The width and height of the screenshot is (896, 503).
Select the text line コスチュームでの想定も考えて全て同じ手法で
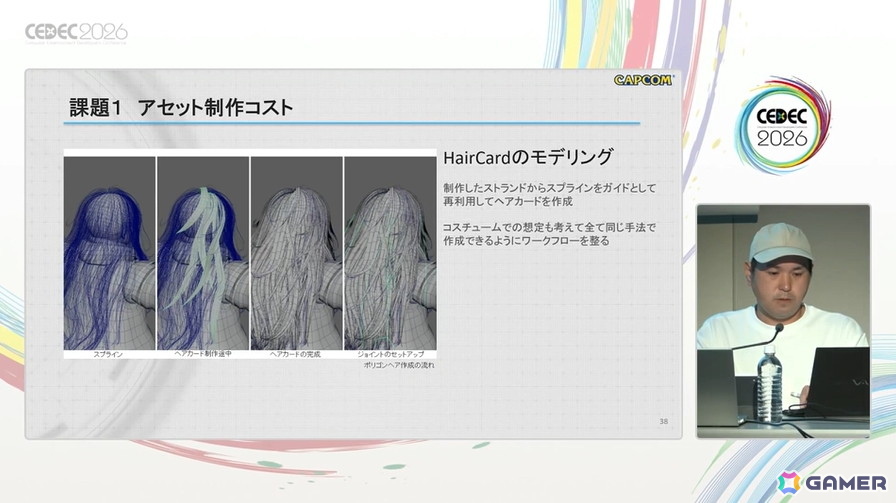coord(550,227)
